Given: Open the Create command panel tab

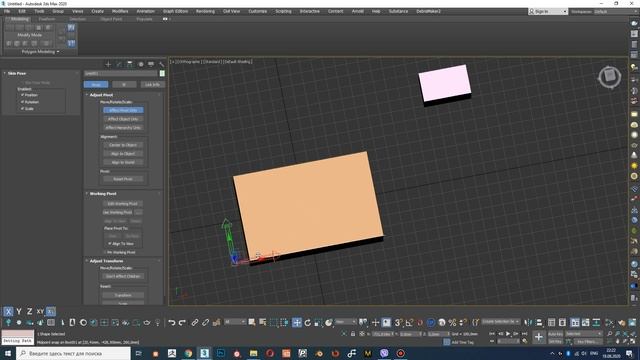Looking at the screenshot, I should click(x=108, y=64).
